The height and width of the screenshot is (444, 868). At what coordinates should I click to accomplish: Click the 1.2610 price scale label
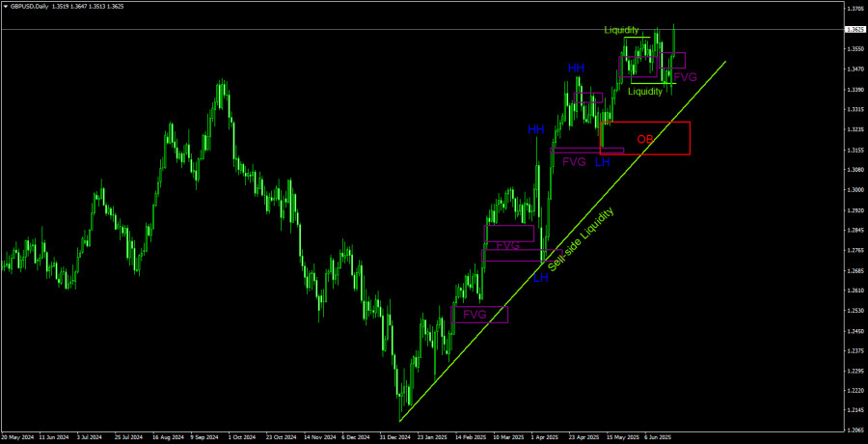tap(855, 291)
